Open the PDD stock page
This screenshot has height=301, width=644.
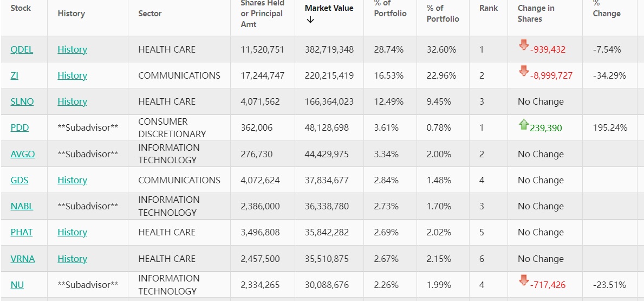[x=19, y=128]
